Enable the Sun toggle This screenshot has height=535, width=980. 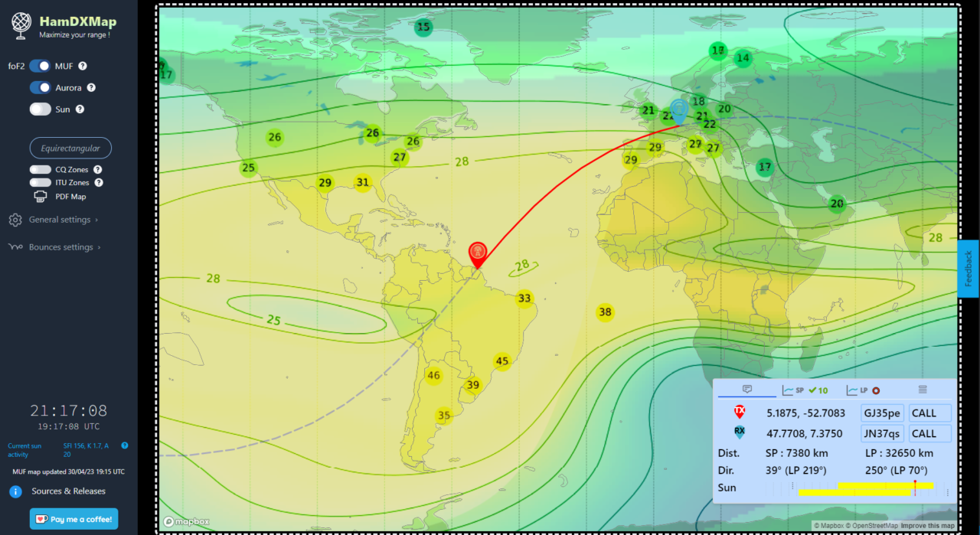click(x=40, y=109)
